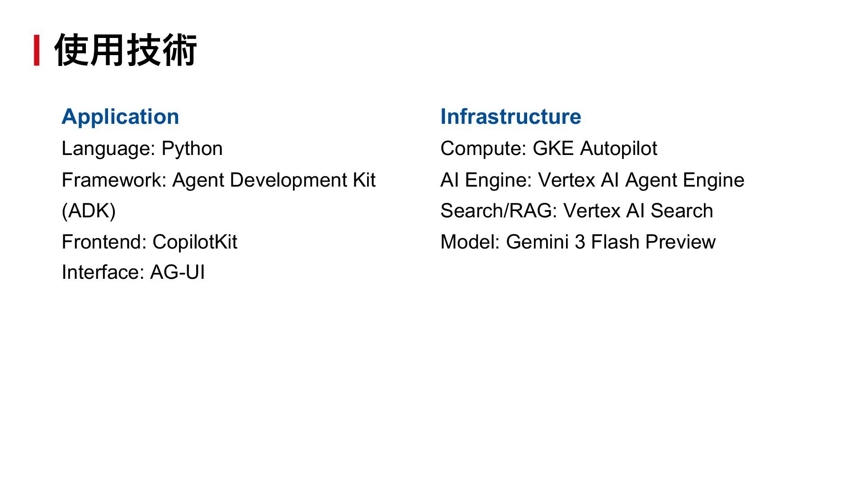Click the text Agent Development Kit
Image resolution: width=868 pixels, height=488 pixels.
(274, 180)
